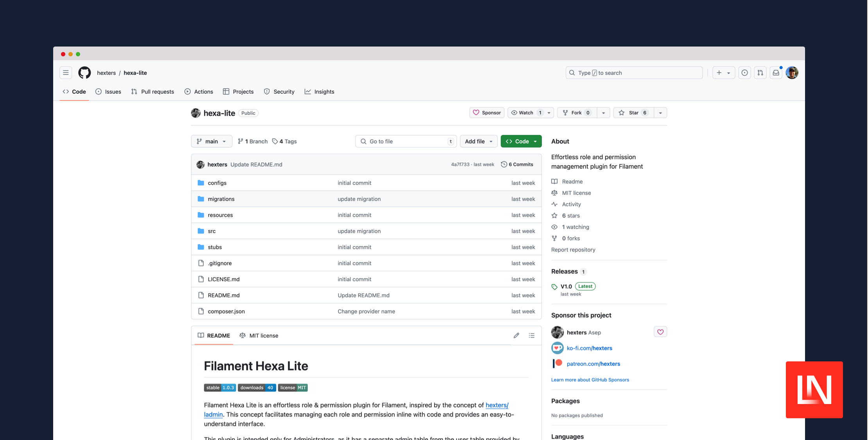Click the Security shield icon
This screenshot has width=868, height=440.
[267, 92]
